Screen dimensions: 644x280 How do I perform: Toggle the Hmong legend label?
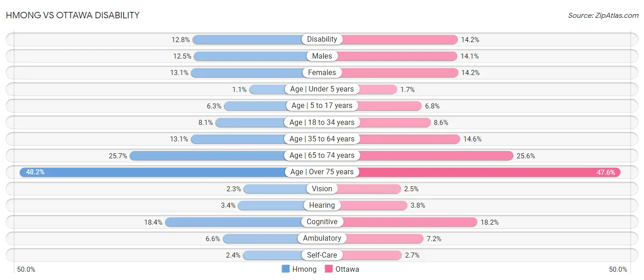[304, 269]
